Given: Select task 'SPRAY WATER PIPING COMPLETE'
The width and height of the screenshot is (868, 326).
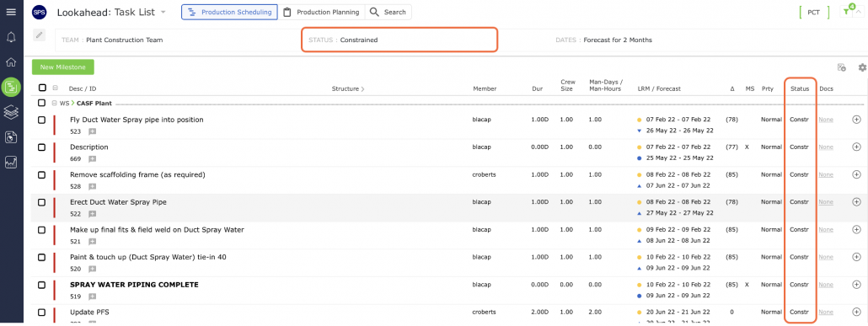Looking at the screenshot, I should (x=134, y=285).
